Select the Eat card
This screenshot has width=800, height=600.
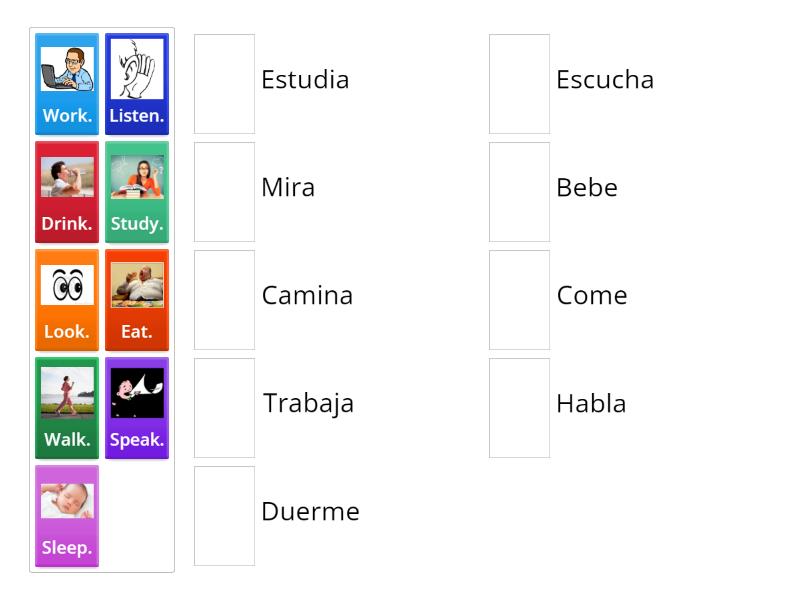[x=137, y=300]
